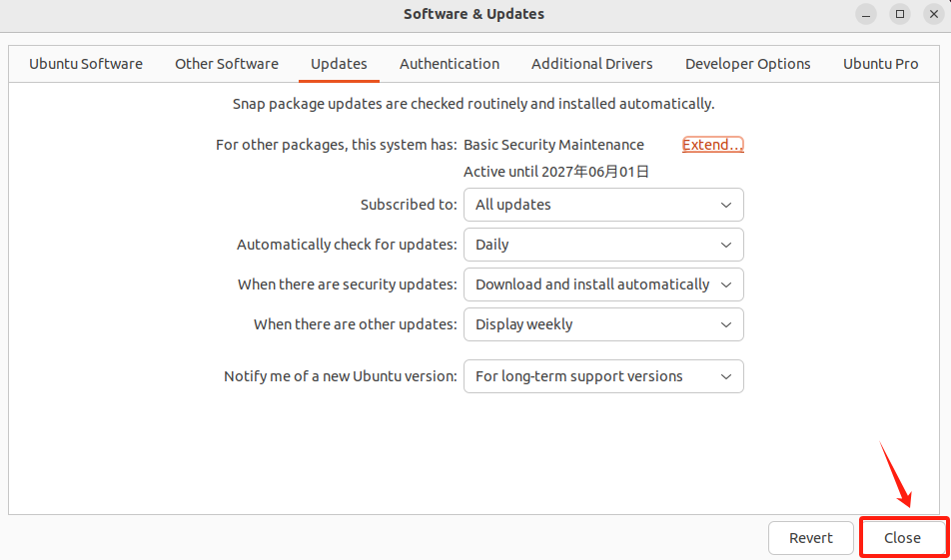Viewport: 951px width, 560px height.
Task: Open the security updates action dropdown
Action: click(603, 284)
